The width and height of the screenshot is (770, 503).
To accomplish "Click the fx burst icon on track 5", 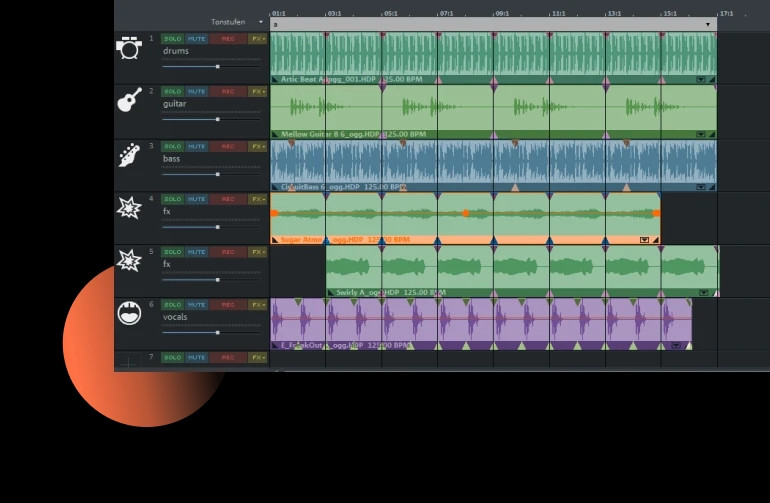I will 129,260.
